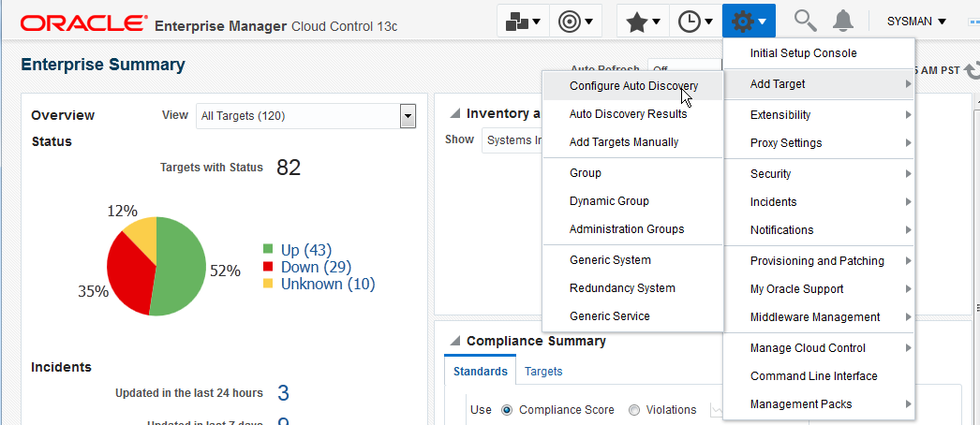Click the red Down legend square
Screen dimensions: 980x425
pyautogui.click(x=268, y=267)
